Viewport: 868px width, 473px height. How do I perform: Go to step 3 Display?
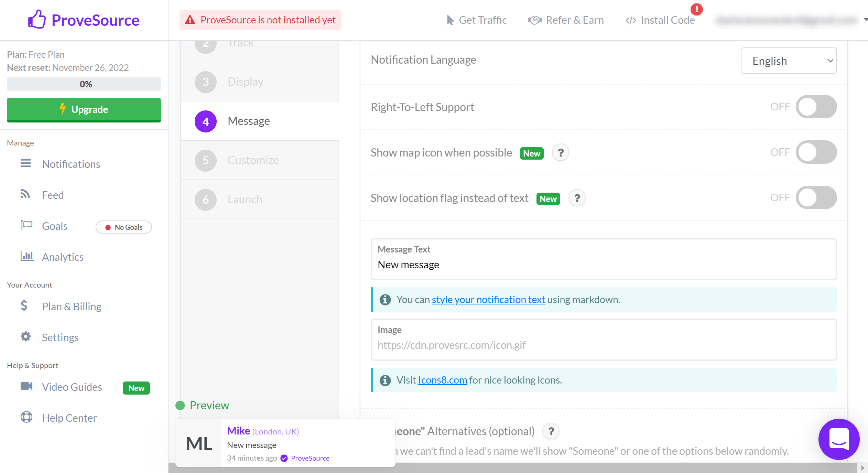coord(260,82)
